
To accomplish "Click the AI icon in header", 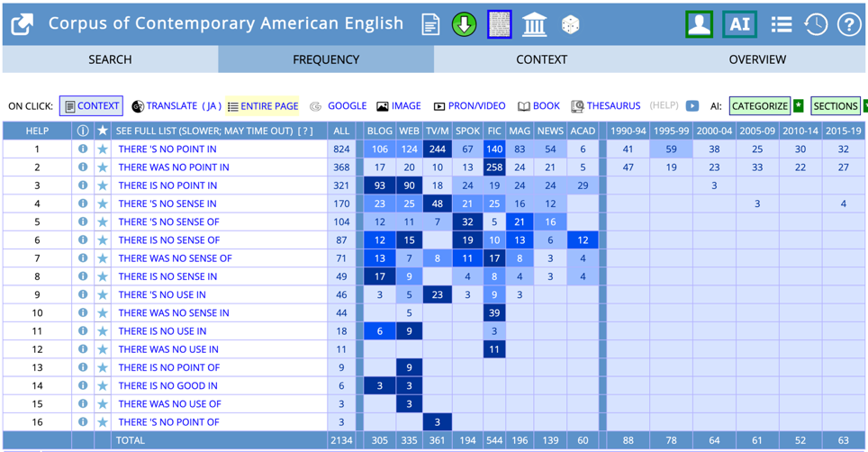I will pos(739,24).
